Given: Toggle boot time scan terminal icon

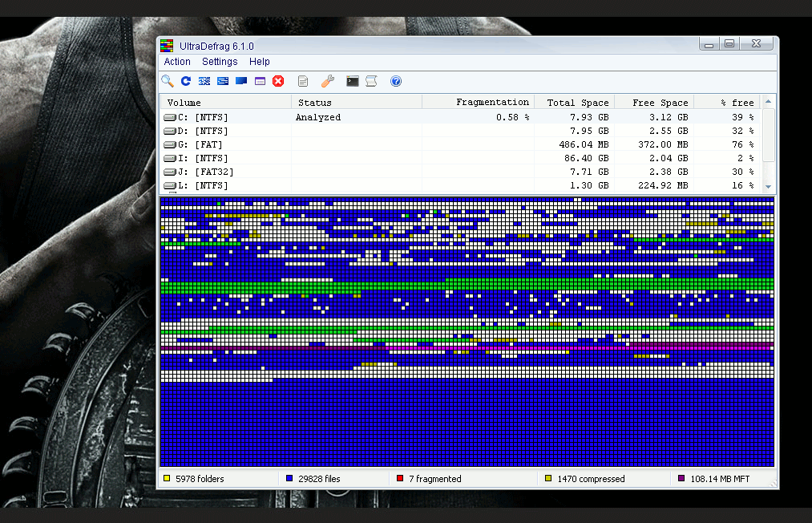Looking at the screenshot, I should pos(352,81).
